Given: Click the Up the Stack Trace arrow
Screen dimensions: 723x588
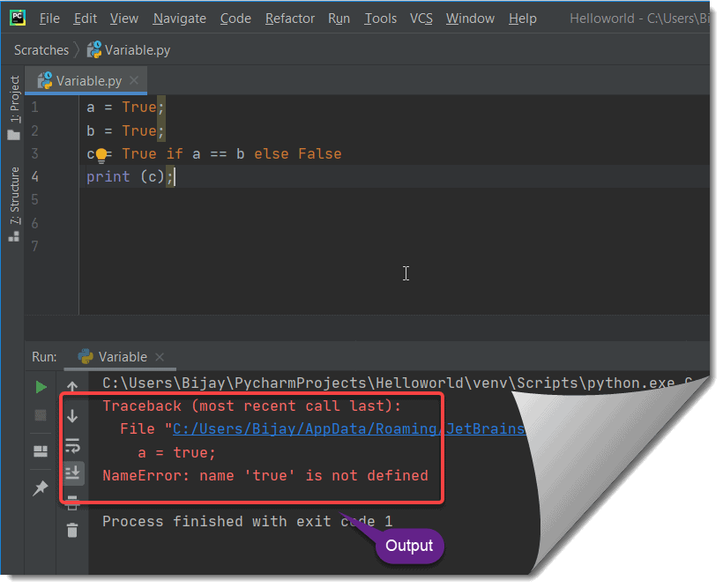Looking at the screenshot, I should point(72,384).
